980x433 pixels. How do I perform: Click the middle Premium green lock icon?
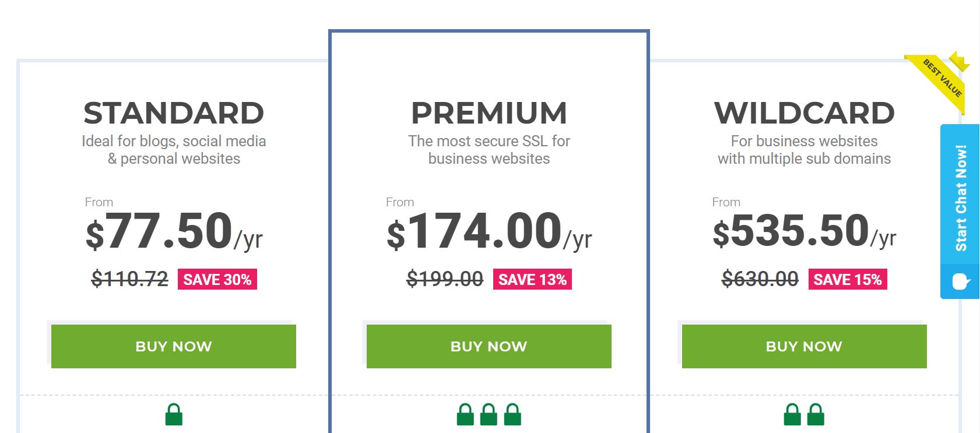[x=489, y=414]
